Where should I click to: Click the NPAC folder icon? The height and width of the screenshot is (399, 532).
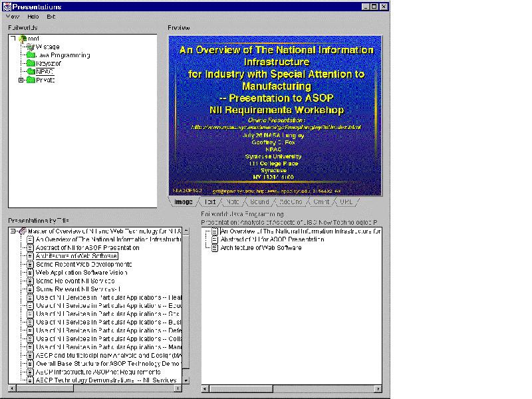point(31,72)
